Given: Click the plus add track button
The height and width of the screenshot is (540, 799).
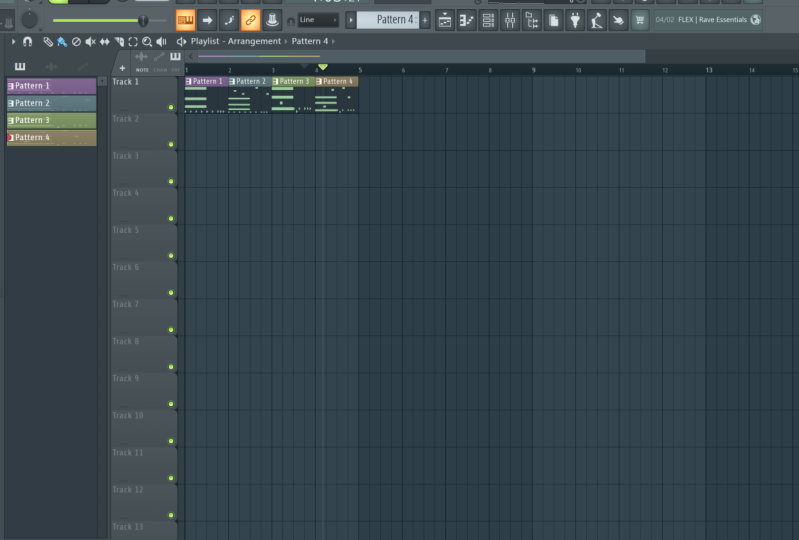Looking at the screenshot, I should [x=122, y=68].
